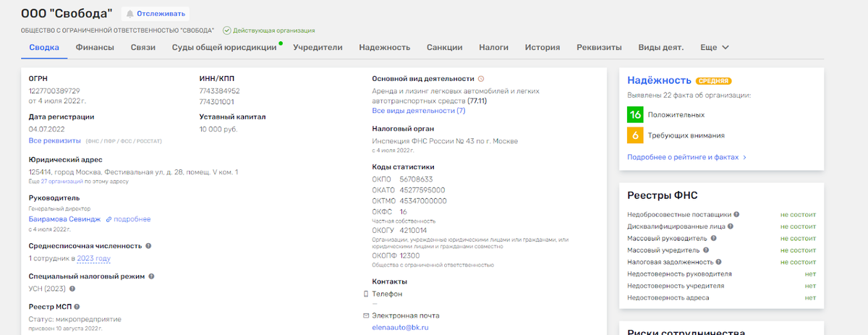Click ОКТМО code 45347000000
Viewport: 868px width, 335px height.
pos(424,200)
